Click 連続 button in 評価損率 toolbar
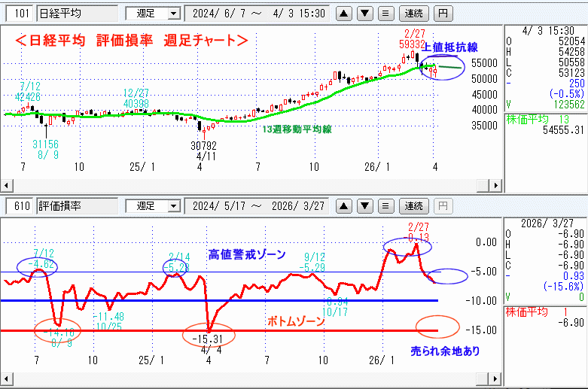The height and width of the screenshot is (389, 588). (413, 206)
